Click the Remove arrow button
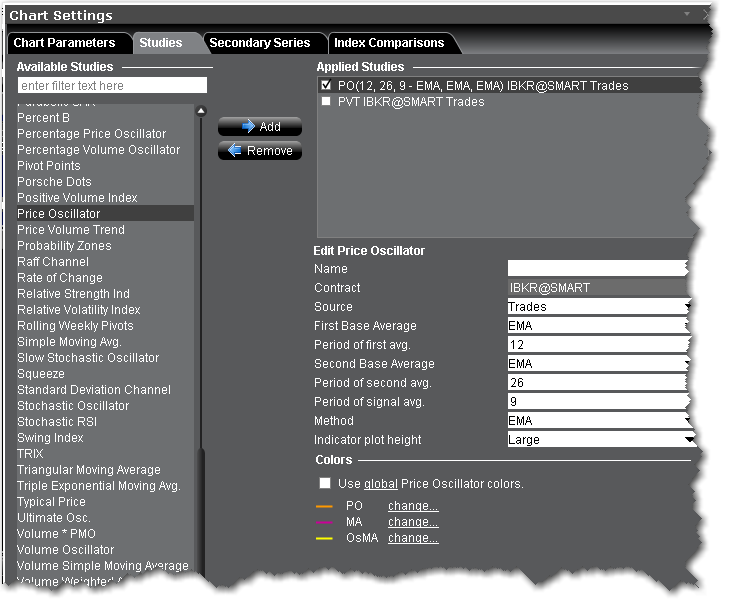The width and height of the screenshot is (729, 605). click(259, 151)
